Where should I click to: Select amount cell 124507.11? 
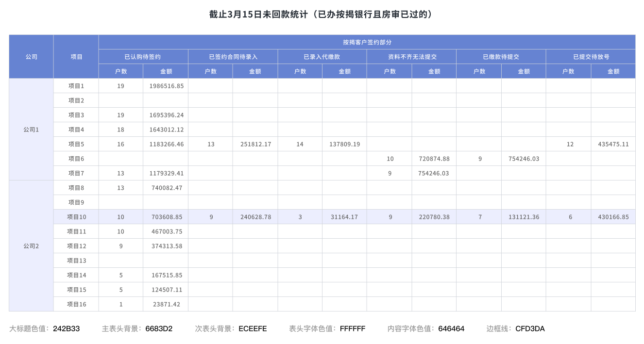[166, 290]
